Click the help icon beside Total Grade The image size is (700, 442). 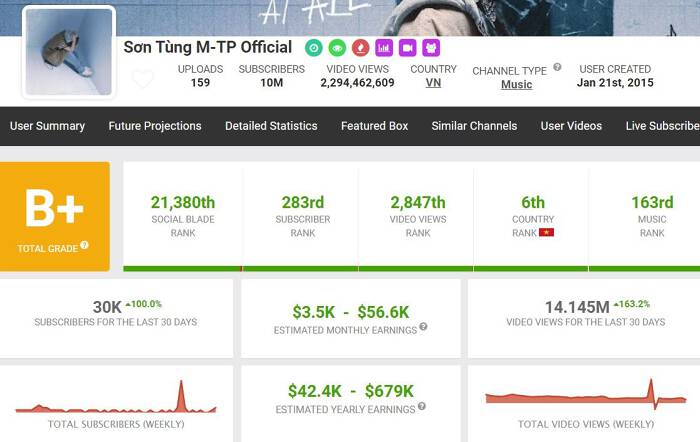84,245
